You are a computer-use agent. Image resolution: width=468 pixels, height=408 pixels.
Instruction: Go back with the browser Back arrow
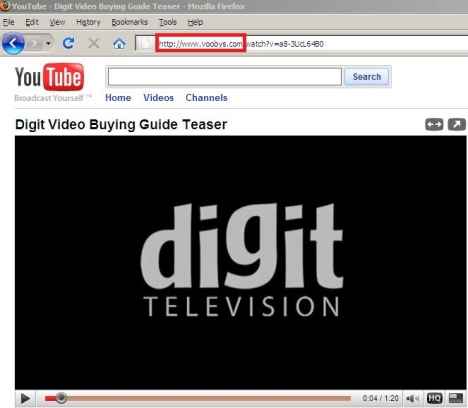(13, 43)
